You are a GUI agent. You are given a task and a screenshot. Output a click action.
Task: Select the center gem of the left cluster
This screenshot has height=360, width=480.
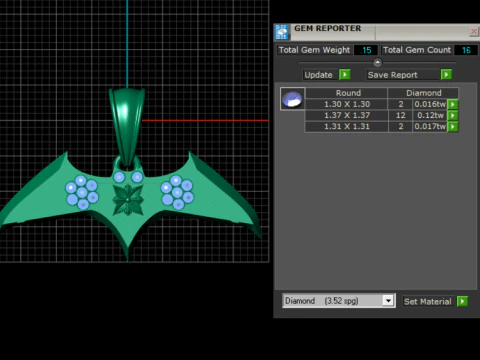pyautogui.click(x=82, y=192)
